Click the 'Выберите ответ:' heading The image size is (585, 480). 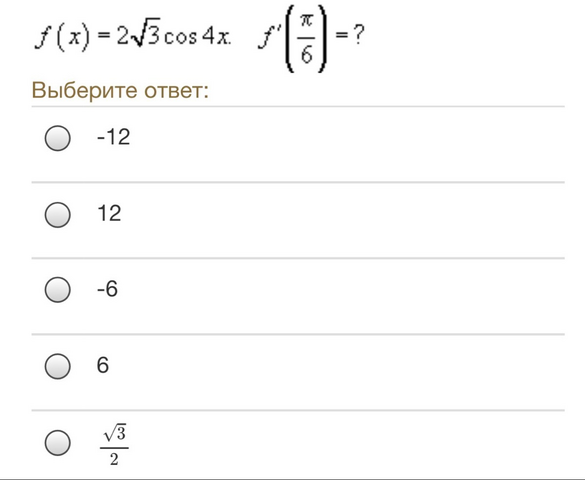(x=120, y=90)
